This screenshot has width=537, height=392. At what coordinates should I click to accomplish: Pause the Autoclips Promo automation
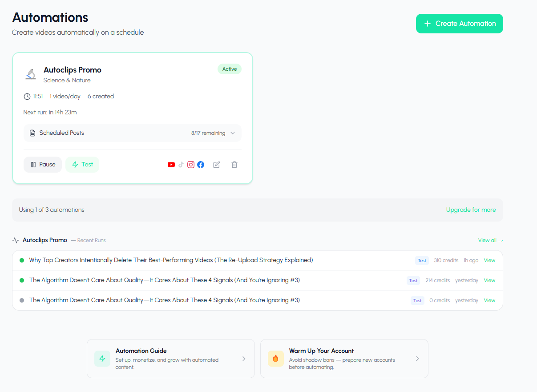[x=43, y=164]
